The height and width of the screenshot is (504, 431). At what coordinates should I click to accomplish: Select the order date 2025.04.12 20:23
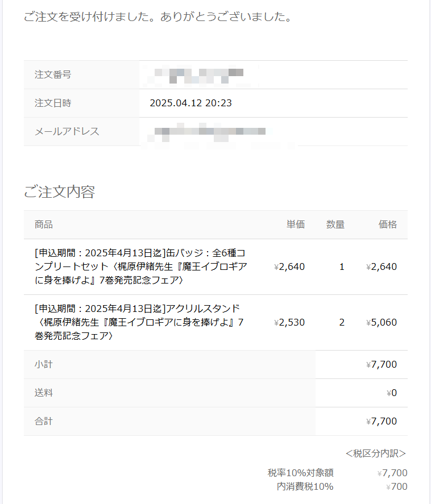[190, 103]
